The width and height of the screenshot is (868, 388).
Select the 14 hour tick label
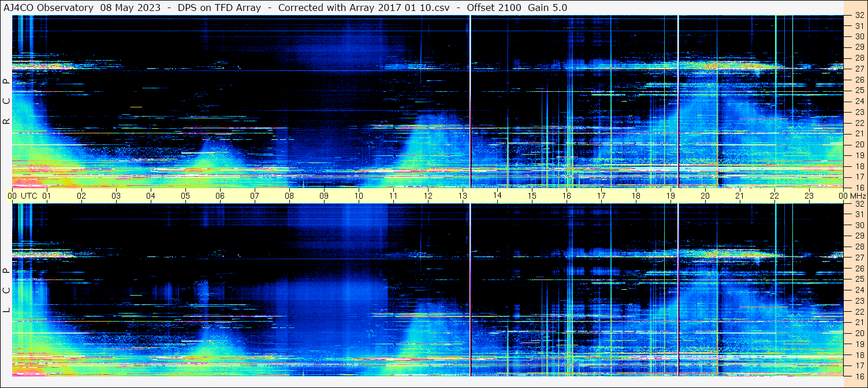click(497, 196)
